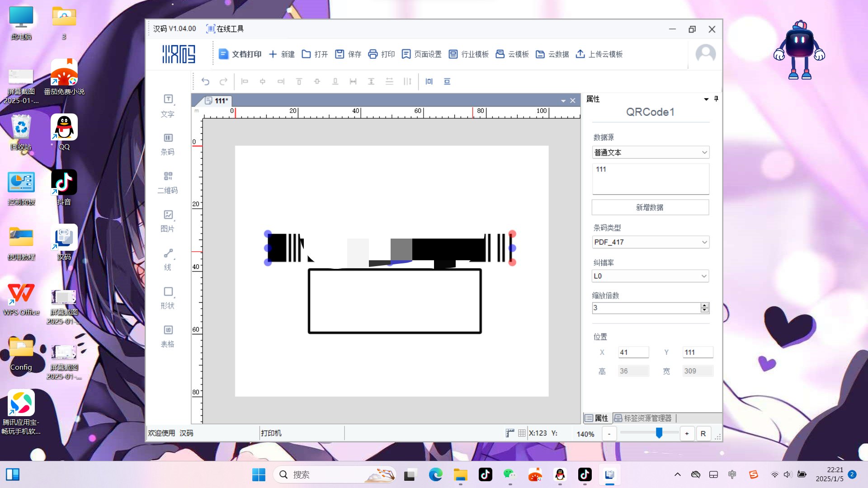The image size is (868, 488).
Task: Pin the 属性 properties panel
Action: click(716, 99)
